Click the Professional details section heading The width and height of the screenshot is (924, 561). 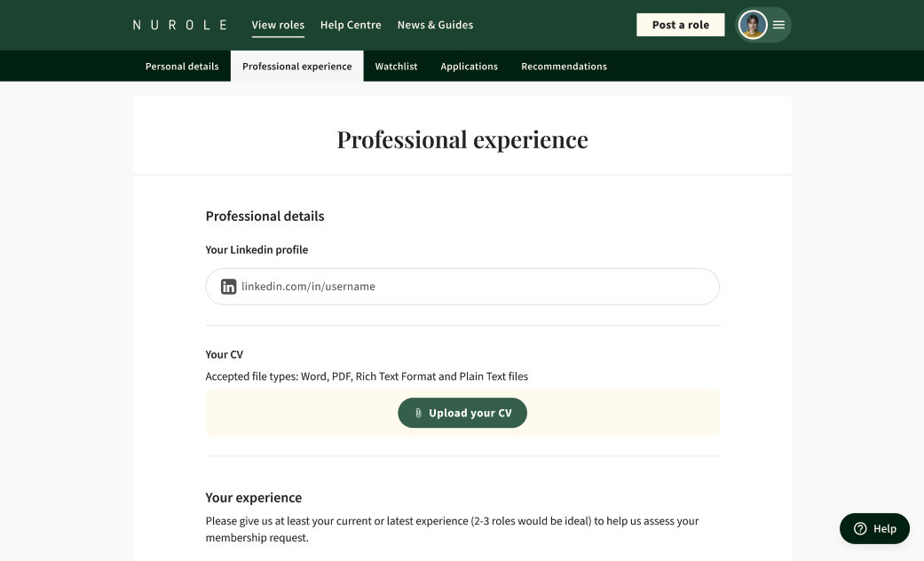point(265,217)
